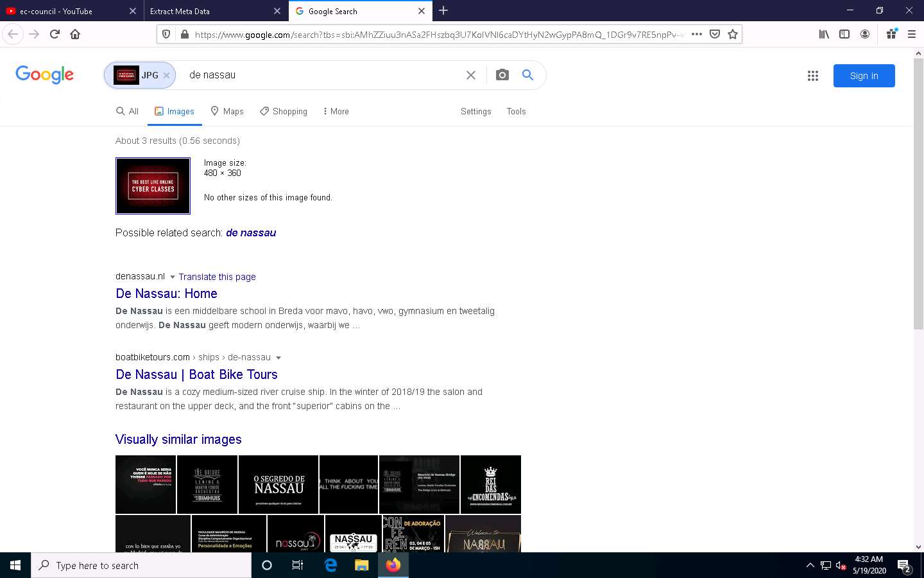Open the Maps results tab
The width and height of the screenshot is (924, 578).
click(227, 111)
